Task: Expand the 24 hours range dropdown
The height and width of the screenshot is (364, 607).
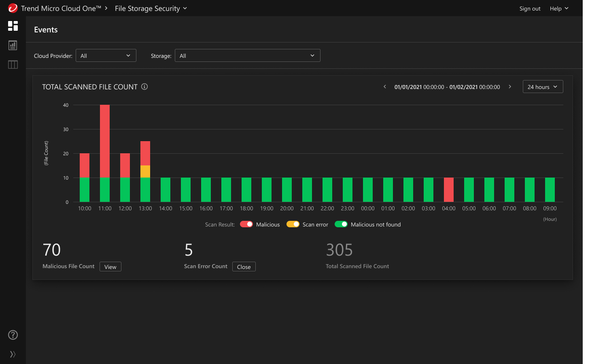Action: coord(543,87)
